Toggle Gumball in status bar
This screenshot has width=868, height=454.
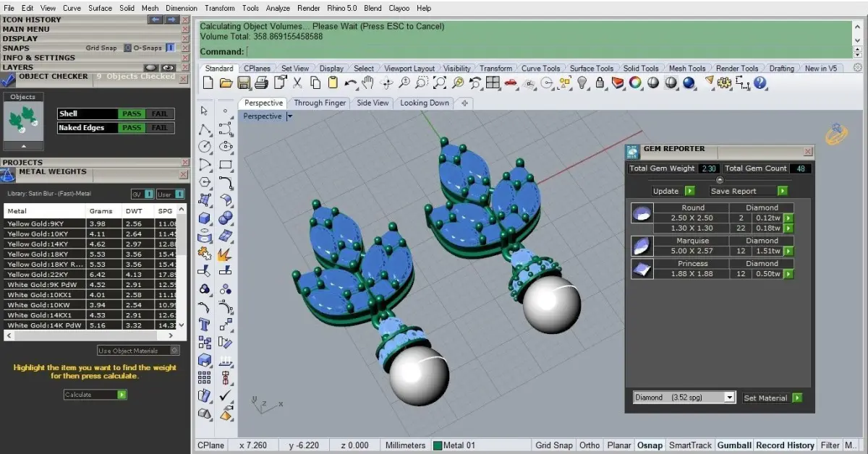click(733, 445)
